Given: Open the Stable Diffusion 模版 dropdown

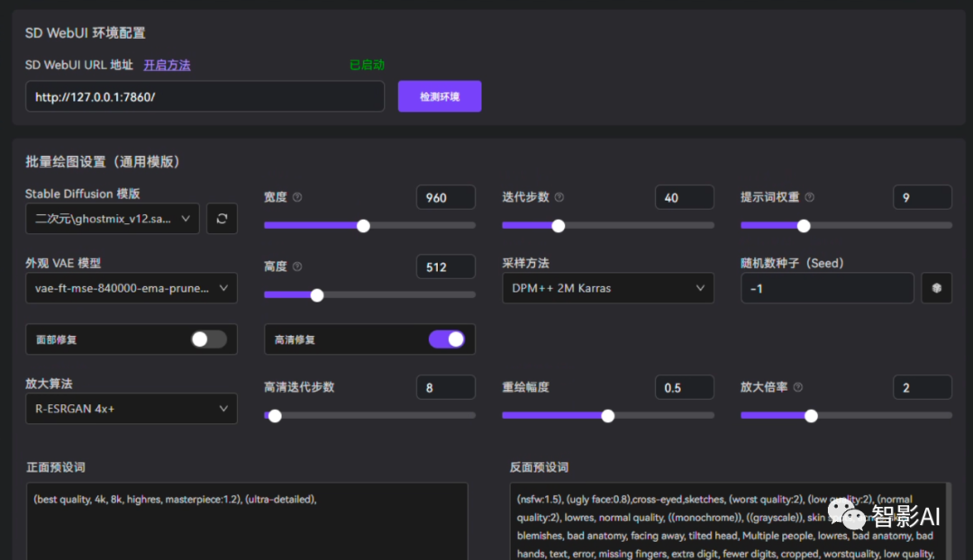Looking at the screenshot, I should pos(113,219).
